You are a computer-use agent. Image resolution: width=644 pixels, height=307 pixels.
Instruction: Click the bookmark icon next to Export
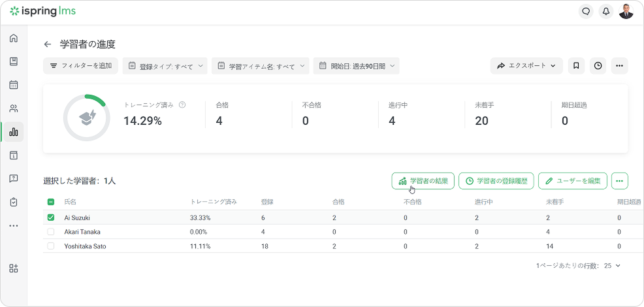(x=576, y=66)
